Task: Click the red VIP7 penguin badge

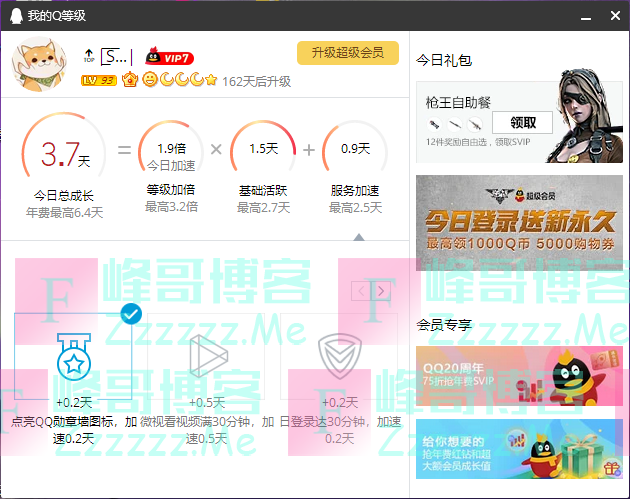Action: point(170,57)
